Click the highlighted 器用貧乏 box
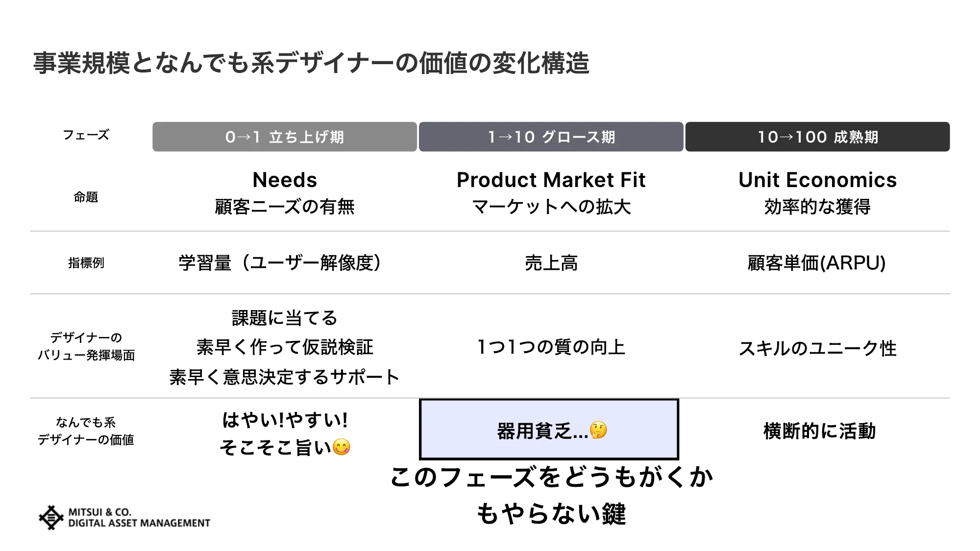This screenshot has width=980, height=551. point(549,430)
